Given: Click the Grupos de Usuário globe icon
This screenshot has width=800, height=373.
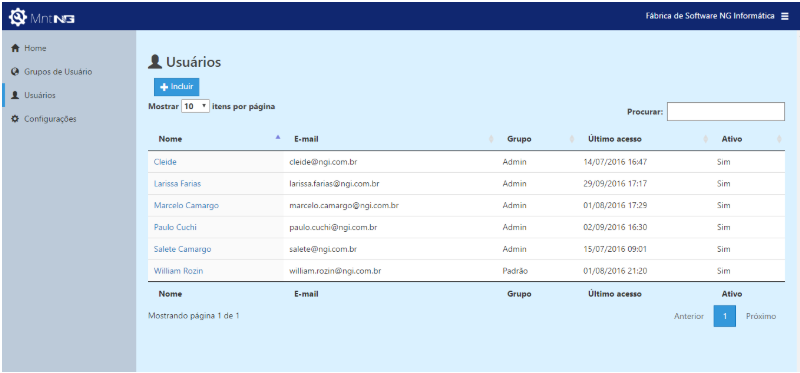Looking at the screenshot, I should 15,71.
